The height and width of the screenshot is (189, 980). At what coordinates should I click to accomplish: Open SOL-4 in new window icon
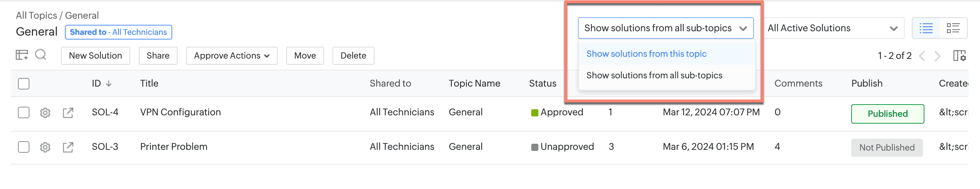click(x=68, y=113)
